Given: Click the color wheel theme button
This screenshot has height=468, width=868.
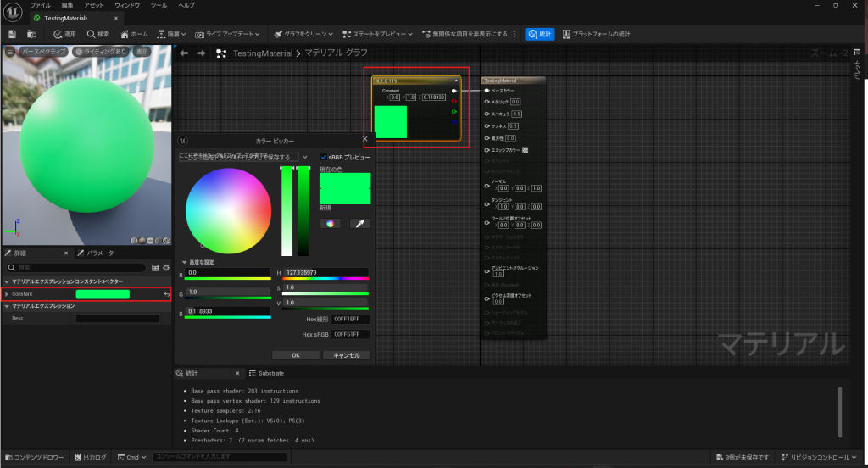Looking at the screenshot, I should 330,223.
